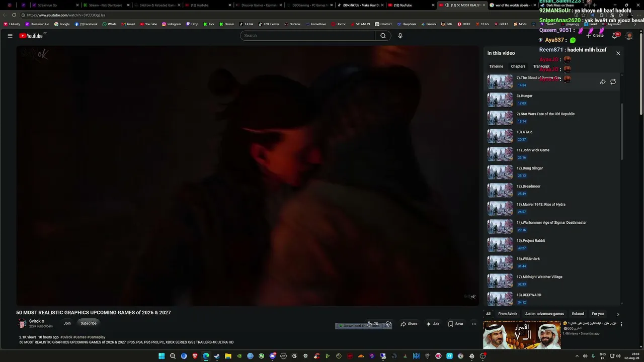Focus the YouTube search box
The width and height of the screenshot is (644, 362).
(x=307, y=36)
